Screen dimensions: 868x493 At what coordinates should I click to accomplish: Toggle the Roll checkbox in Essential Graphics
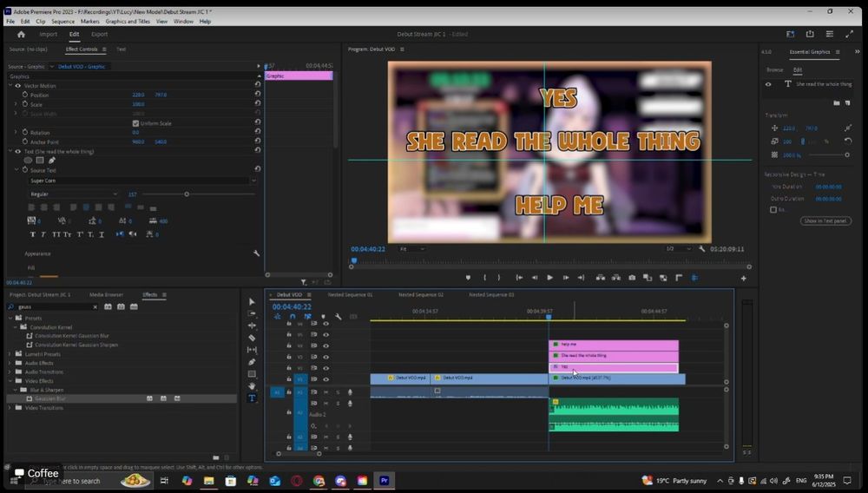click(773, 210)
